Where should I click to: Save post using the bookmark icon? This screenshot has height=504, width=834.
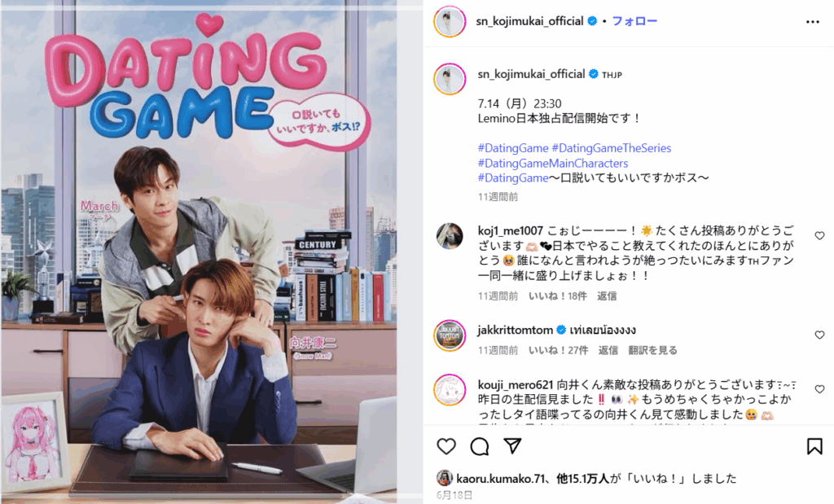pyautogui.click(x=814, y=446)
